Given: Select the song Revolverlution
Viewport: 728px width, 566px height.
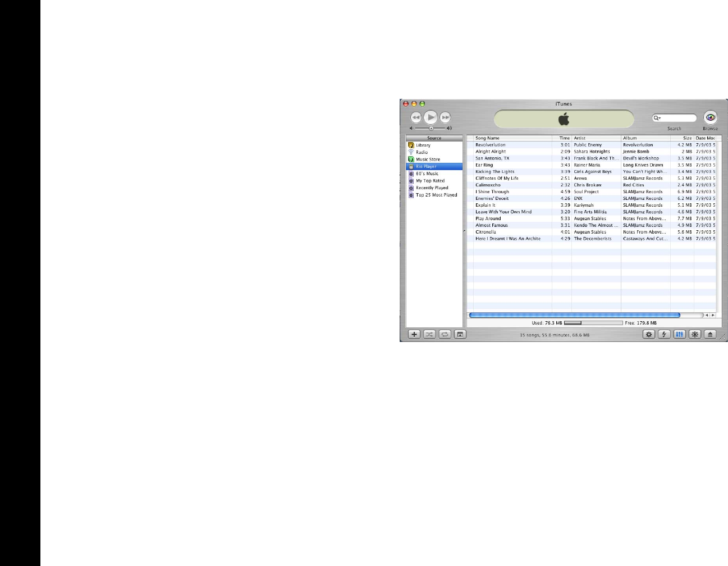Looking at the screenshot, I should pos(491,145).
